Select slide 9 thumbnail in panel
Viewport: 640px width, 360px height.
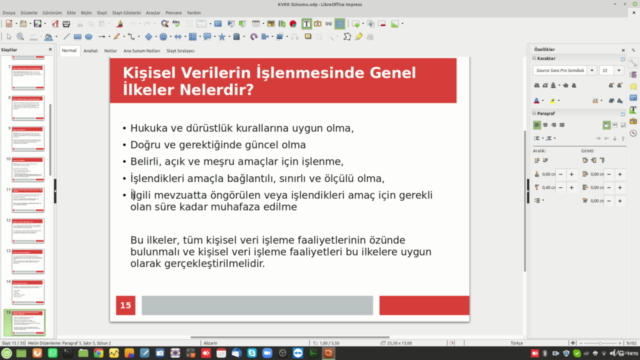tap(28, 139)
